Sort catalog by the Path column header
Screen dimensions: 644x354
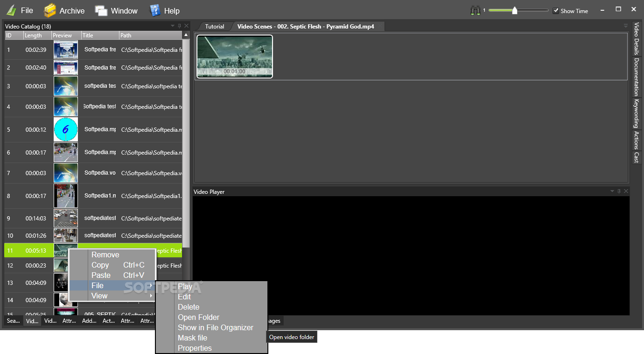click(x=151, y=35)
